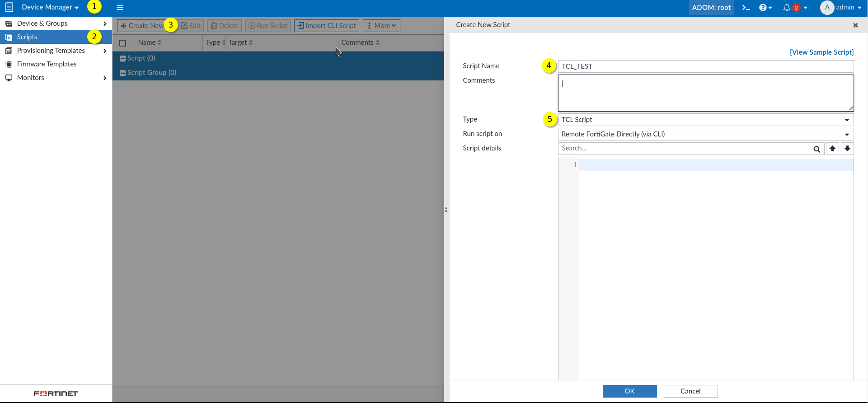The width and height of the screenshot is (868, 403).
Task: Click the Delete toolbar button
Action: (x=225, y=26)
